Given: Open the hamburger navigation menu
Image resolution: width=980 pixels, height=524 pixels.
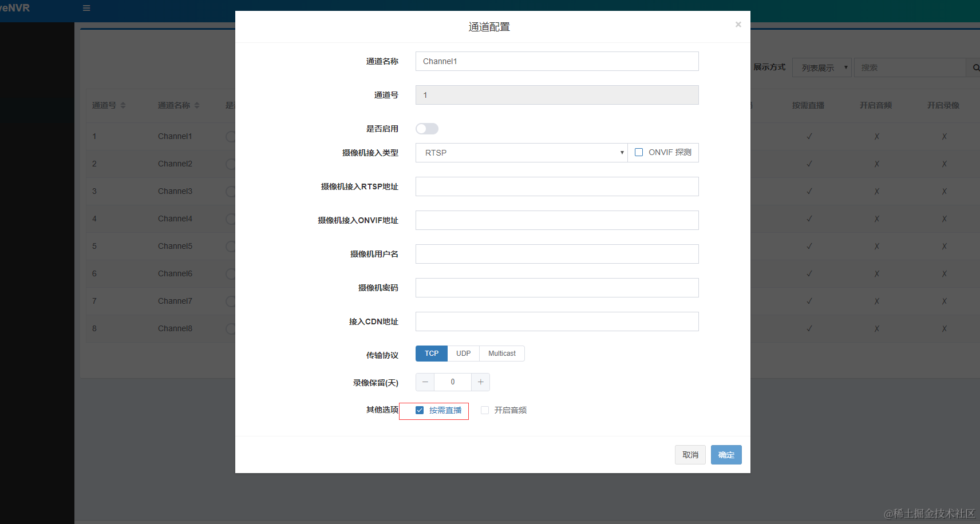Looking at the screenshot, I should coord(86,8).
